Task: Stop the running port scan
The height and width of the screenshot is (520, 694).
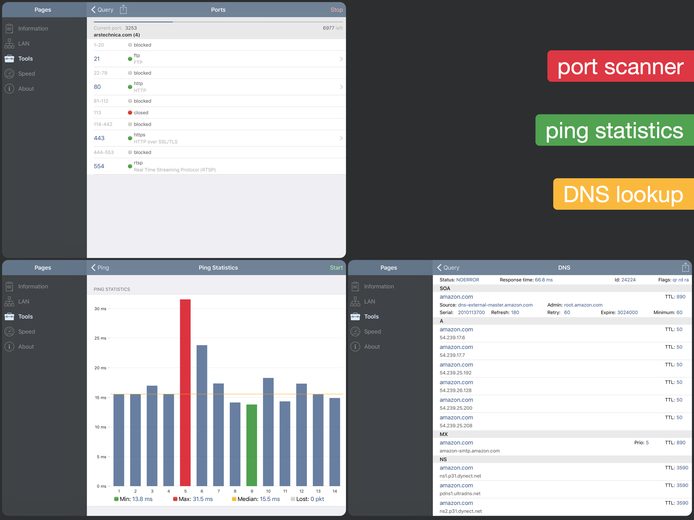Action: click(x=336, y=10)
